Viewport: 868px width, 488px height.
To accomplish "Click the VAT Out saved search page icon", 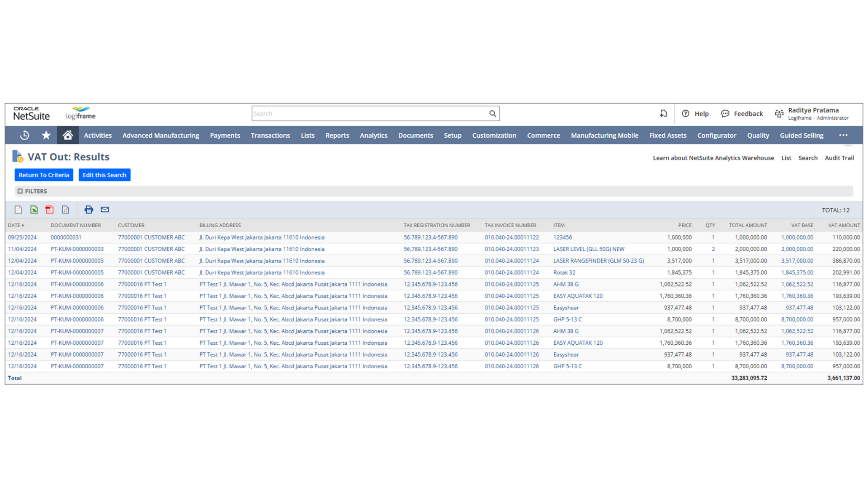I will point(18,156).
